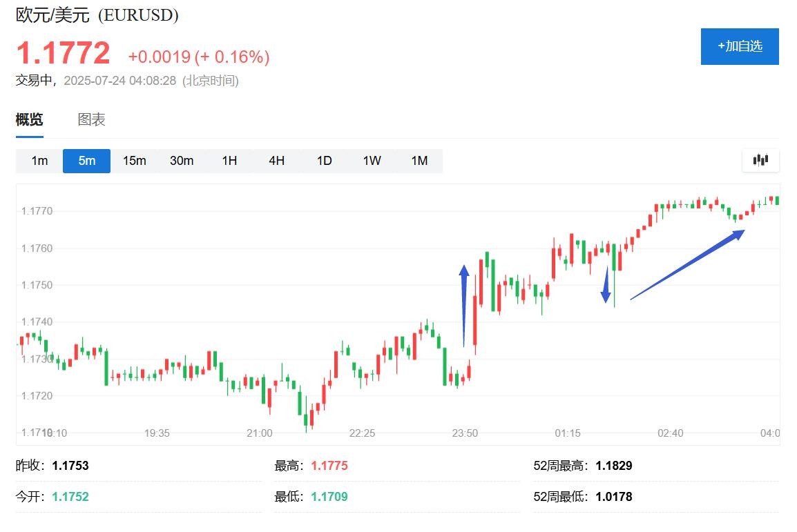Click the 欧元/美元 (EURUSD) title

click(x=97, y=15)
